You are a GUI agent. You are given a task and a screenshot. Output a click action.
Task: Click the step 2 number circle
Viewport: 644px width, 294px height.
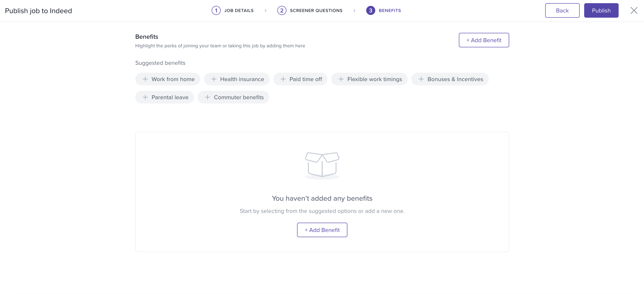coord(281,10)
